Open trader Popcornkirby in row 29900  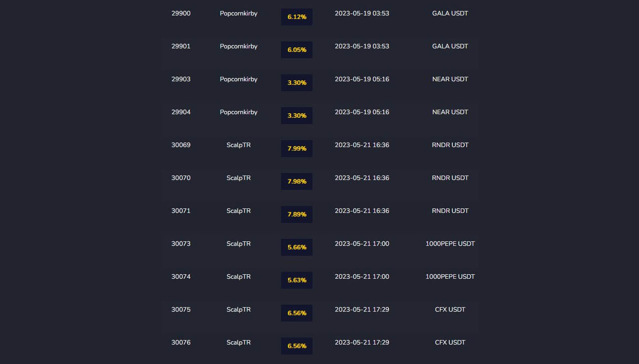pyautogui.click(x=239, y=13)
